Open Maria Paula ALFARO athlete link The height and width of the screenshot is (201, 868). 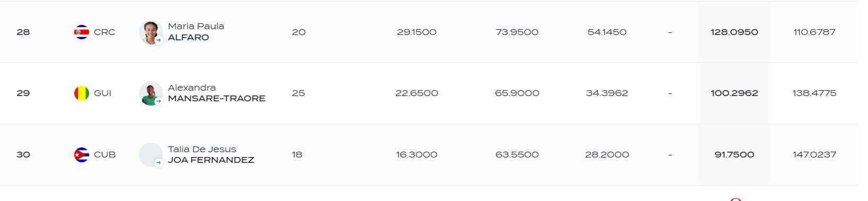point(196,32)
